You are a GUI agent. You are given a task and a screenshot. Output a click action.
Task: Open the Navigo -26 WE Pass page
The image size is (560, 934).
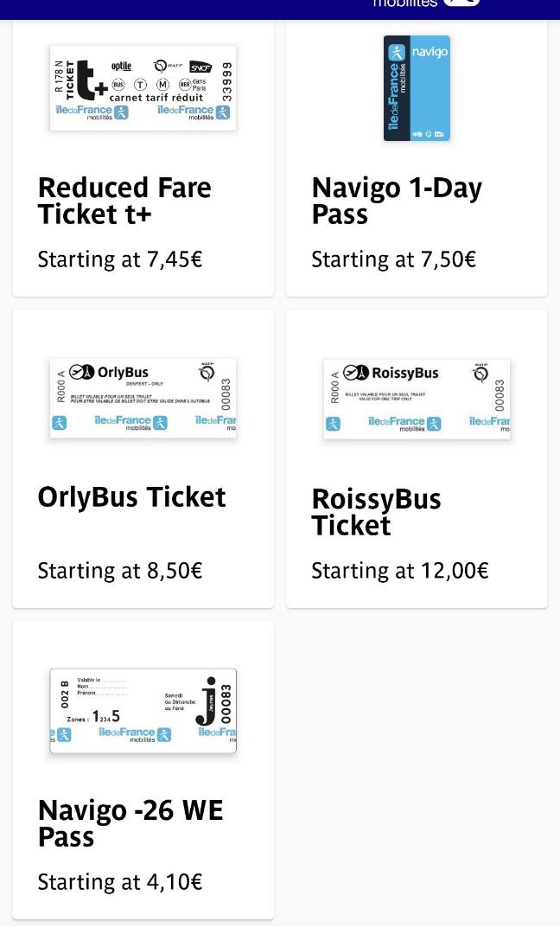(x=130, y=822)
